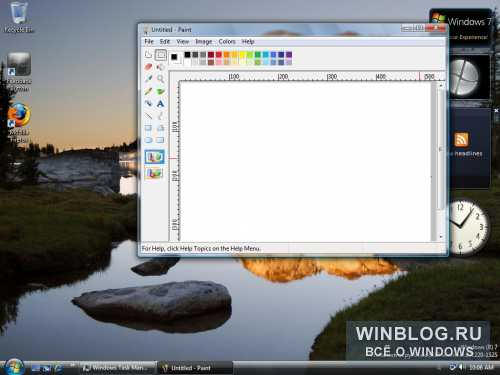Open the Help menu
The height and width of the screenshot is (375, 500).
pos(248,41)
